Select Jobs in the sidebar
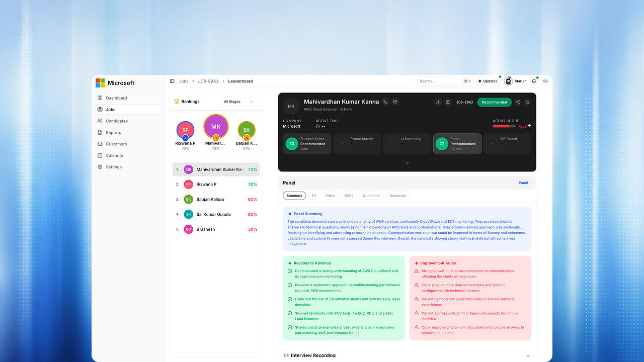The image size is (644, 362). point(128,110)
